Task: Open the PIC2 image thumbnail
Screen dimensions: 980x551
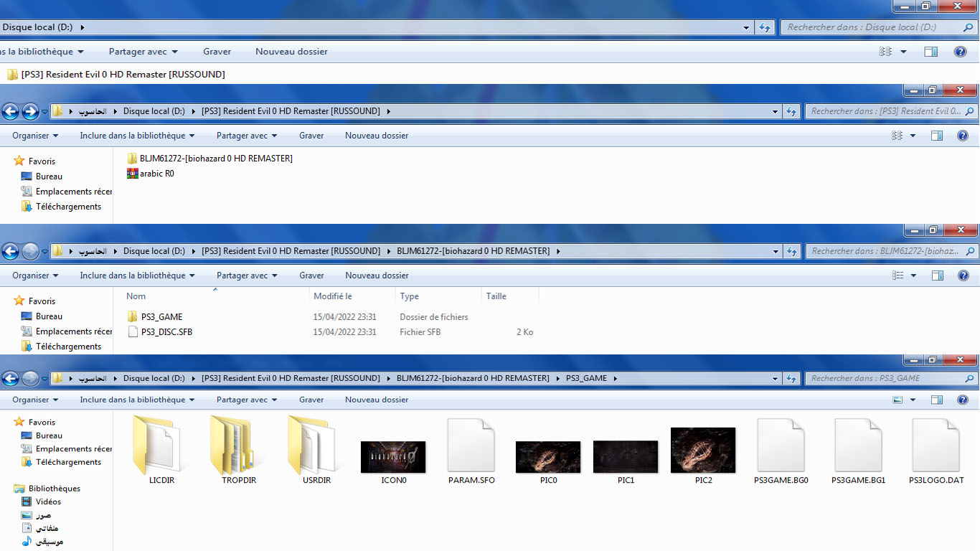Action: (x=703, y=451)
